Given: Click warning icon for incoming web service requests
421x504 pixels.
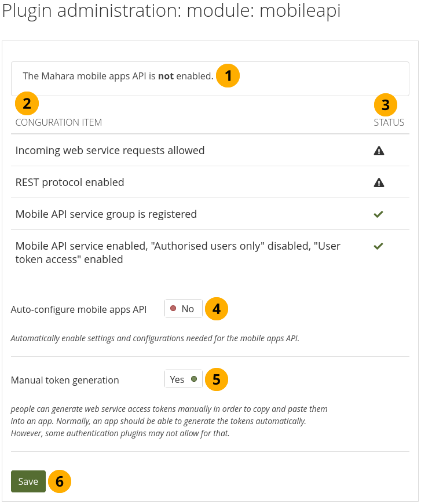Looking at the screenshot, I should point(379,151).
